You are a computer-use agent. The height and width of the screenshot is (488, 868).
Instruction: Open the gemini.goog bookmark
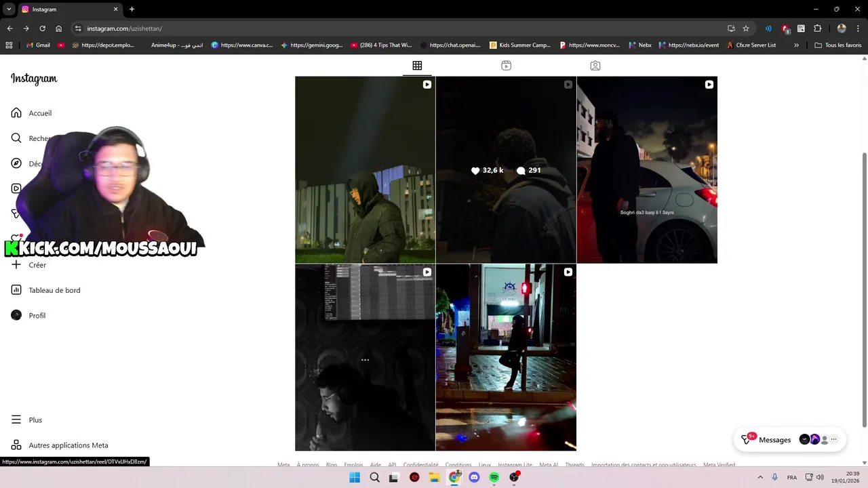point(312,45)
